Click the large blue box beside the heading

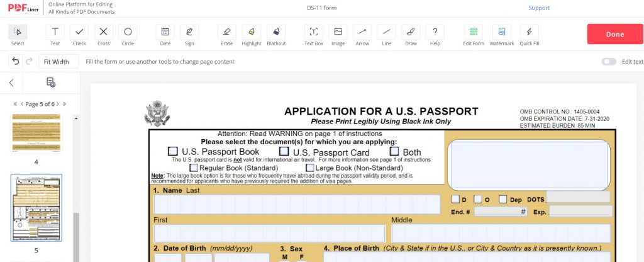pos(530,165)
